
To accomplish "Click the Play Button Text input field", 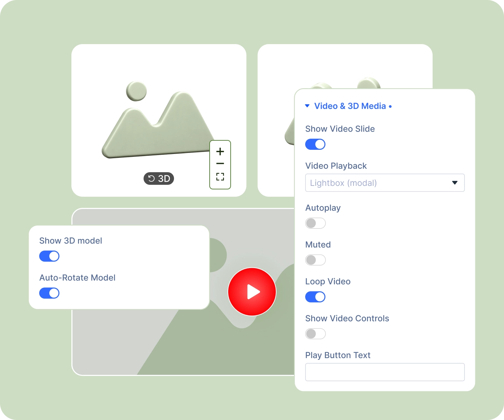I will tap(385, 372).
